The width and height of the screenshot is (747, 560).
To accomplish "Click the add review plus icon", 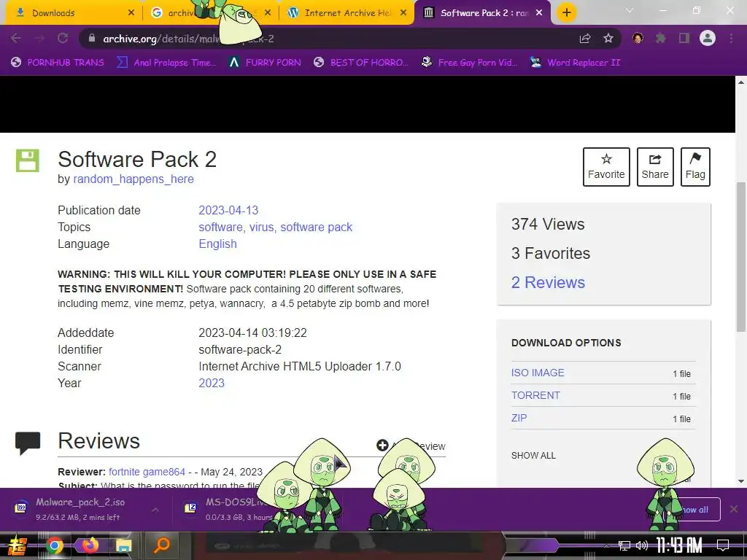I will pyautogui.click(x=382, y=446).
